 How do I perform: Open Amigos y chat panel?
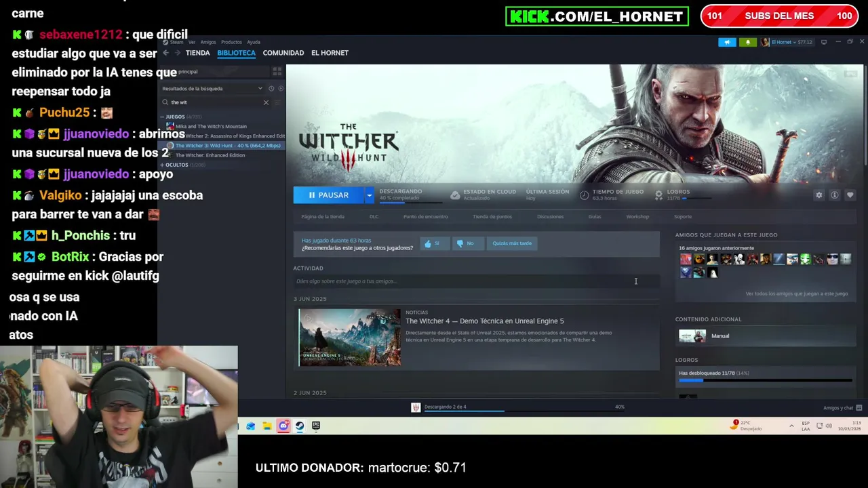tap(842, 408)
